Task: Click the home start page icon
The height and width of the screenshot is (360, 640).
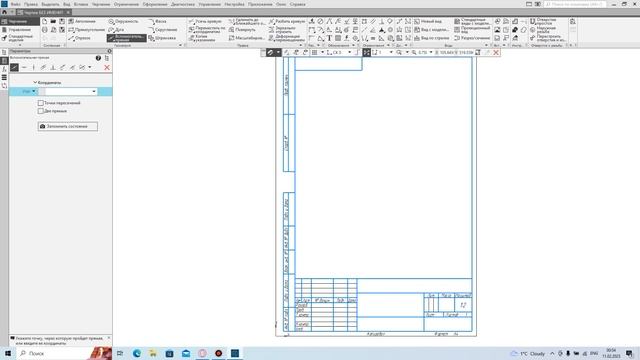Action: click(x=4, y=12)
